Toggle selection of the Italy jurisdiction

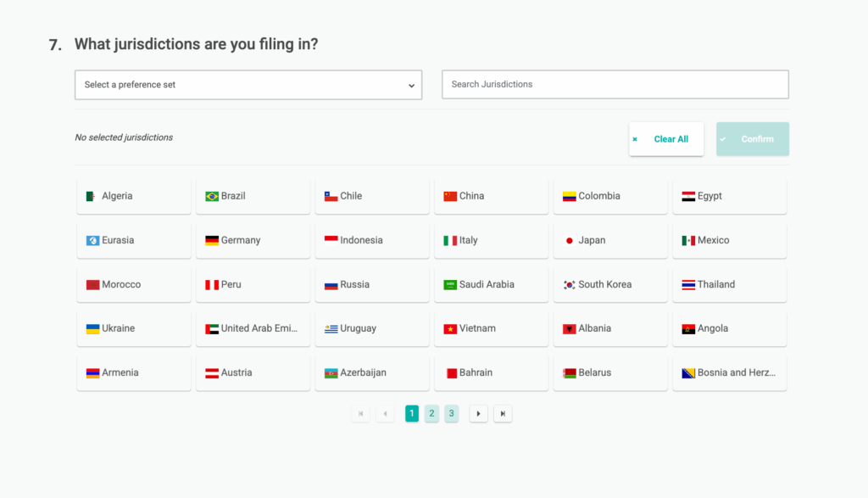(491, 239)
